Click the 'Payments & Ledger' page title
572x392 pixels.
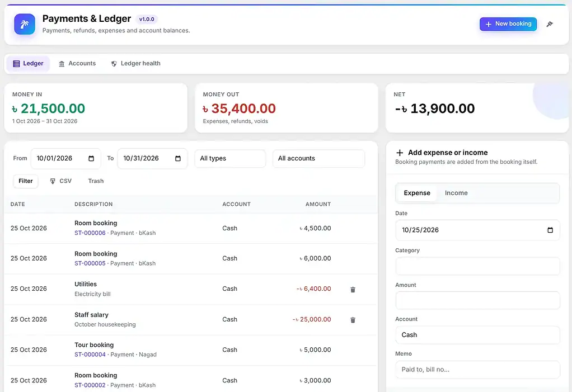click(86, 18)
